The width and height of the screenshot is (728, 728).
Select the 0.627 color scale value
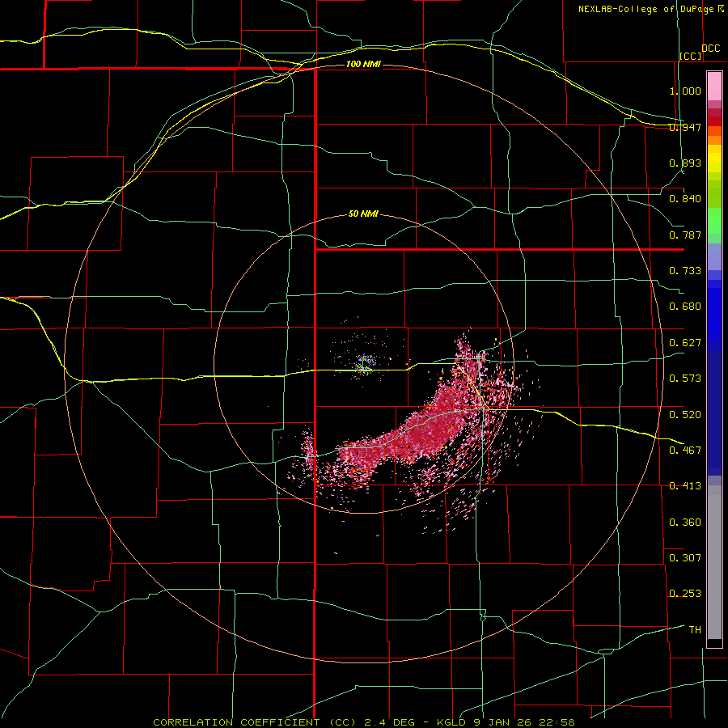[x=685, y=343]
